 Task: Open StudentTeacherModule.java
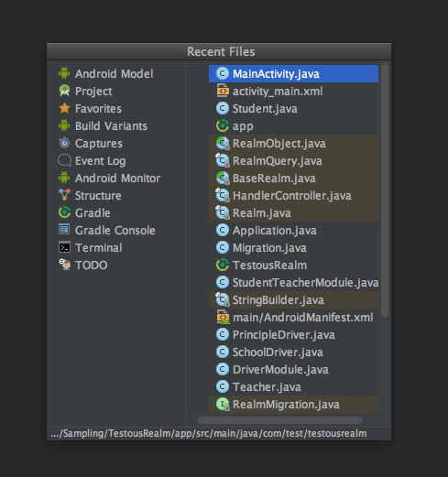293,282
